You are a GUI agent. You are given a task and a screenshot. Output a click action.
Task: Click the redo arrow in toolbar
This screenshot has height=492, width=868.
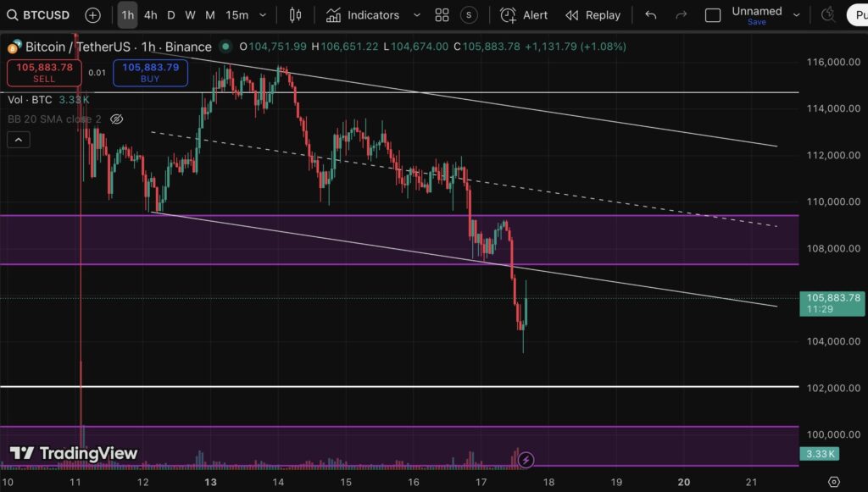681,15
